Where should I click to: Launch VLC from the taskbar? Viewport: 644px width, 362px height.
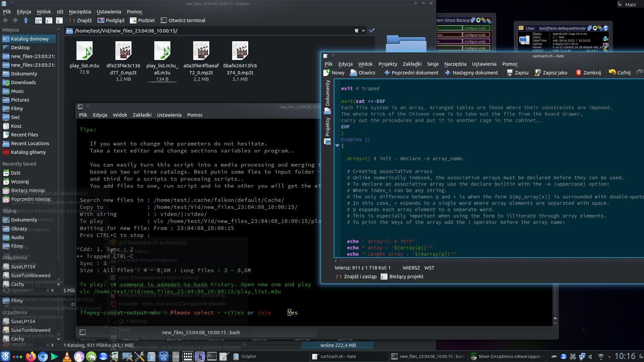click(67, 357)
